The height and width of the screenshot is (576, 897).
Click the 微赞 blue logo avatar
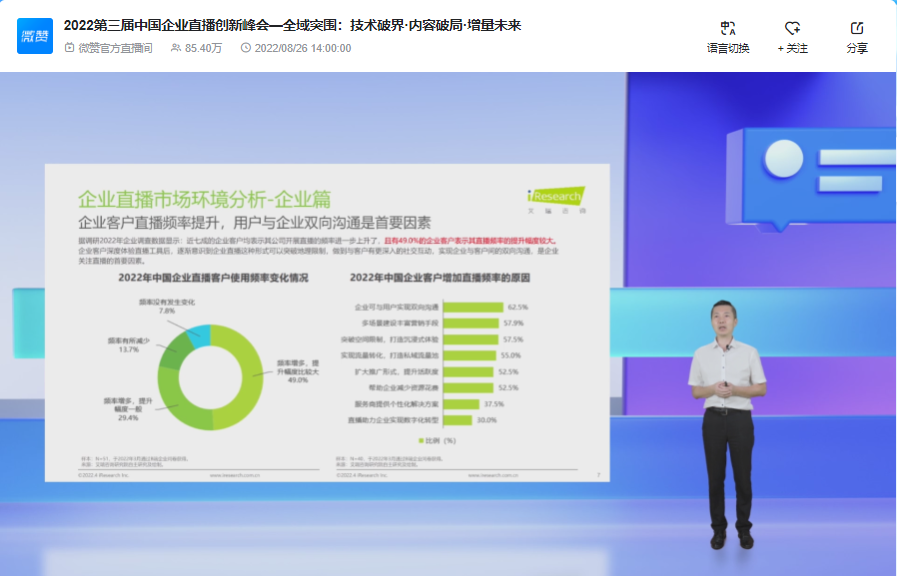35,36
